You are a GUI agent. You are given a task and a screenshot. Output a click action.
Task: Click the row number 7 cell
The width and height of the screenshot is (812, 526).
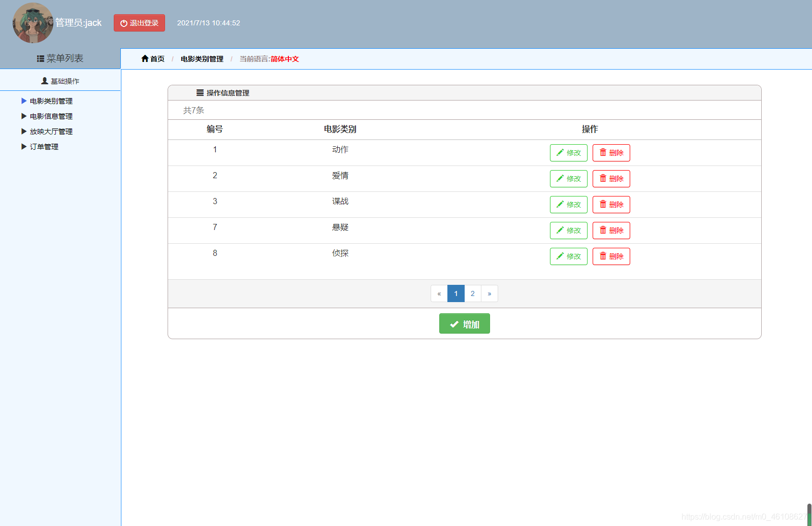215,227
